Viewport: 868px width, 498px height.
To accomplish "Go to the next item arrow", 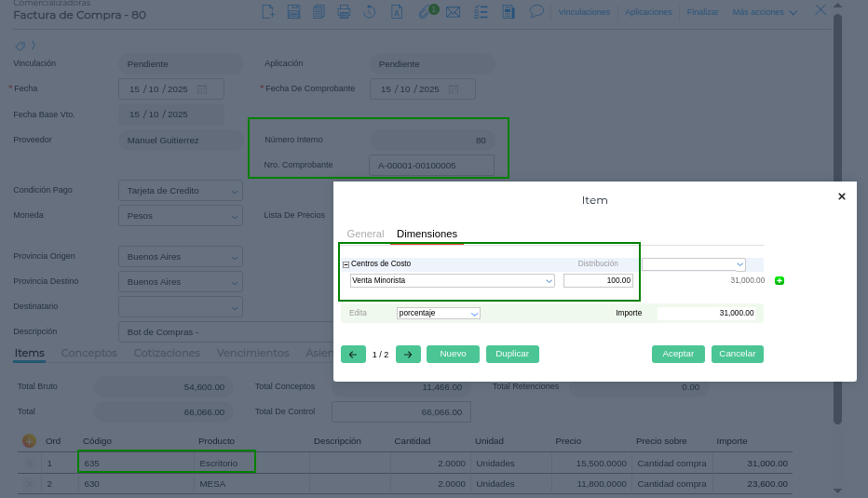I will click(408, 355).
